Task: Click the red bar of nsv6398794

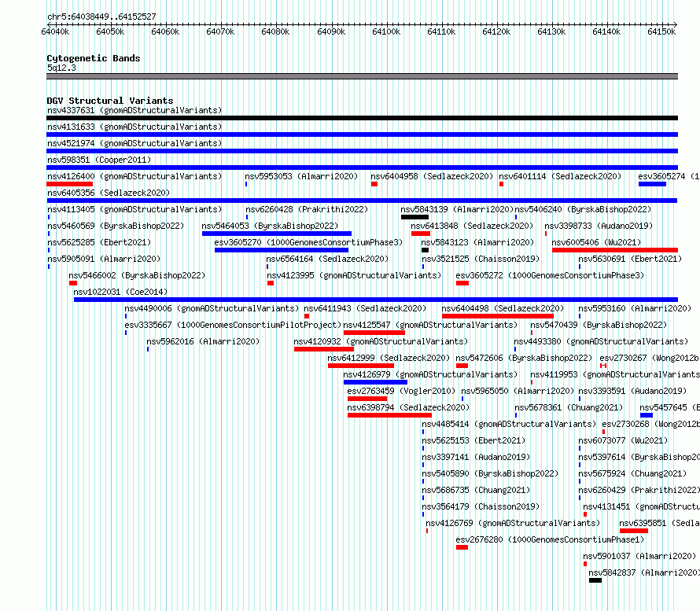Action: tap(390, 415)
